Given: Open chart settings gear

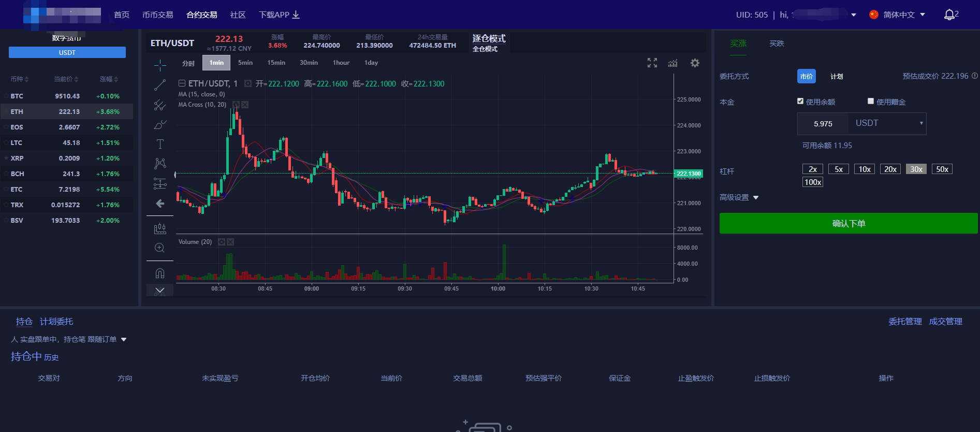Looking at the screenshot, I should point(695,63).
